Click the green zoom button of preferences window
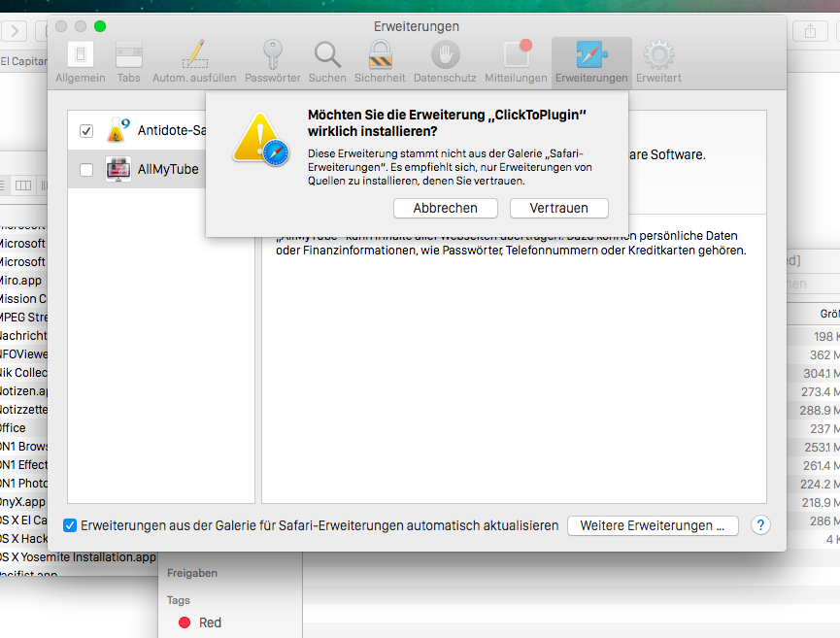Image resolution: width=840 pixels, height=638 pixels. coord(100,26)
